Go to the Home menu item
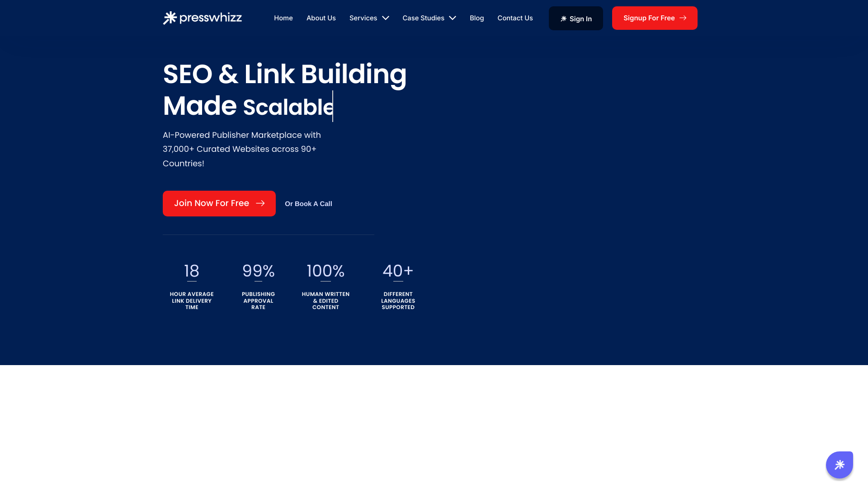 283,18
